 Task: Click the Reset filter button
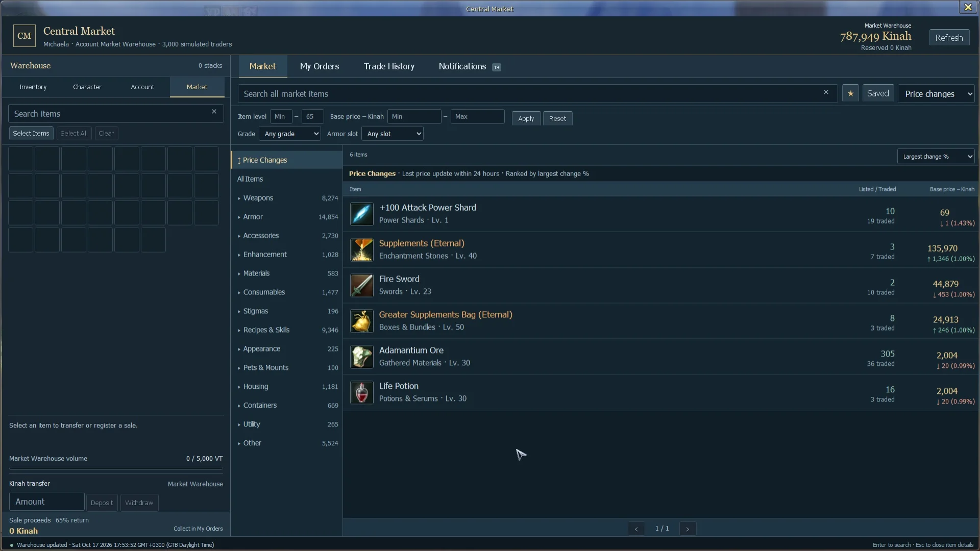click(x=557, y=118)
